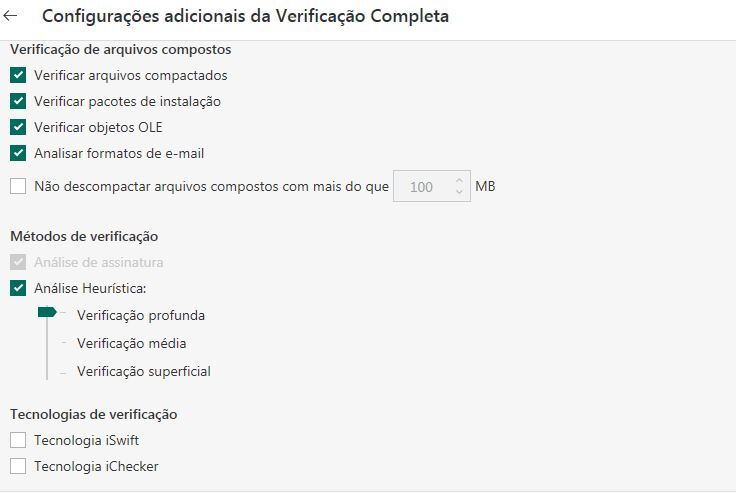Image resolution: width=736 pixels, height=494 pixels.
Task: Select Verificação superficial level
Action: pos(143,371)
